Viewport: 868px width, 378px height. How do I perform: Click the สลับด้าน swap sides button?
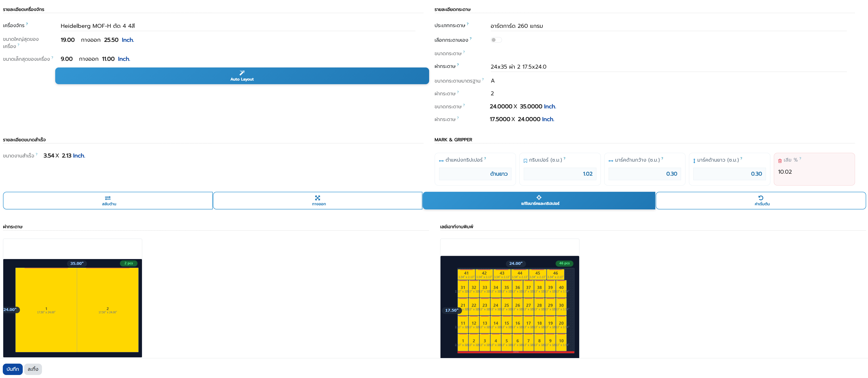coord(108,200)
